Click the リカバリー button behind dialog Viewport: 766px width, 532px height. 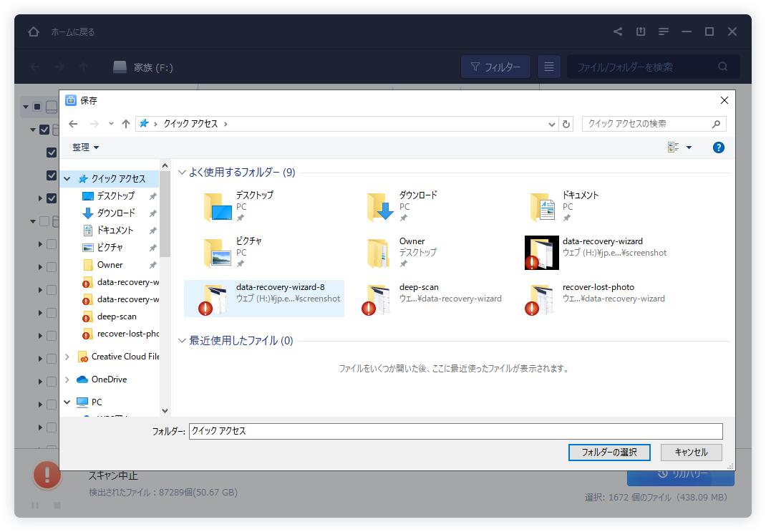coord(681,478)
